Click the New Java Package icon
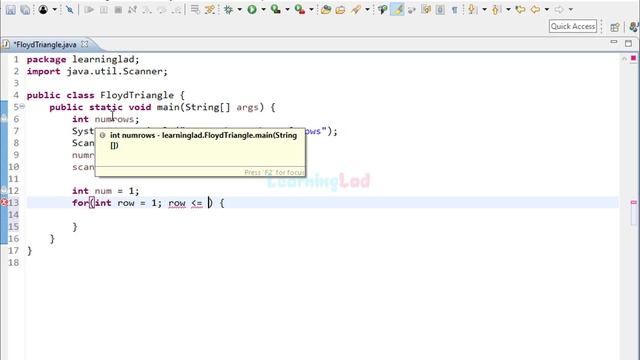 point(326,9)
